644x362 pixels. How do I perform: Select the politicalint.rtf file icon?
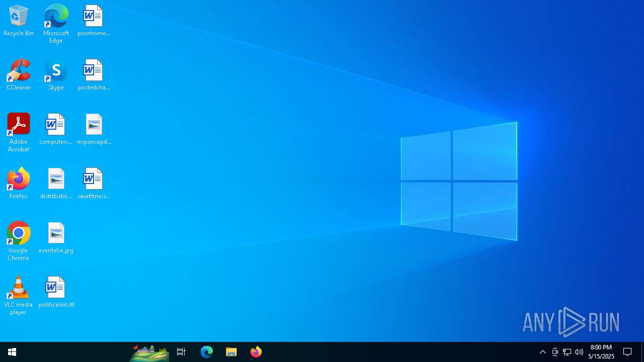[x=56, y=293]
